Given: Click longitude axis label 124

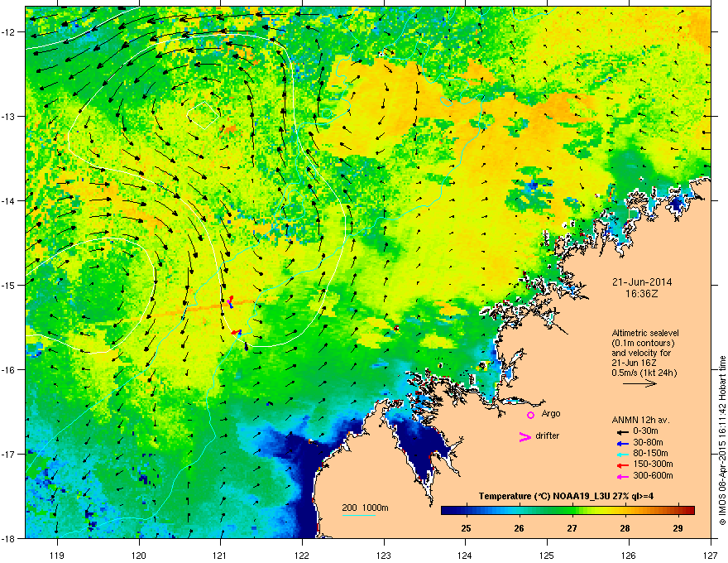Looking at the screenshot, I should pos(465,555).
